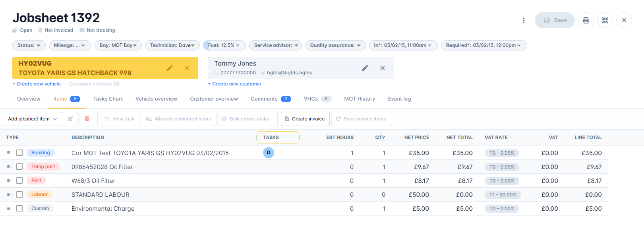Click the Create invoice button

304,119
